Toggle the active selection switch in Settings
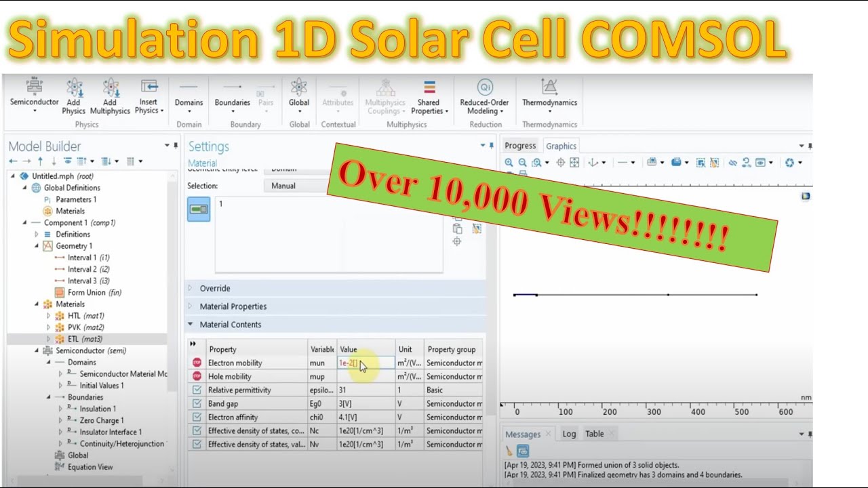Screen dimensions: 868x488 199,209
